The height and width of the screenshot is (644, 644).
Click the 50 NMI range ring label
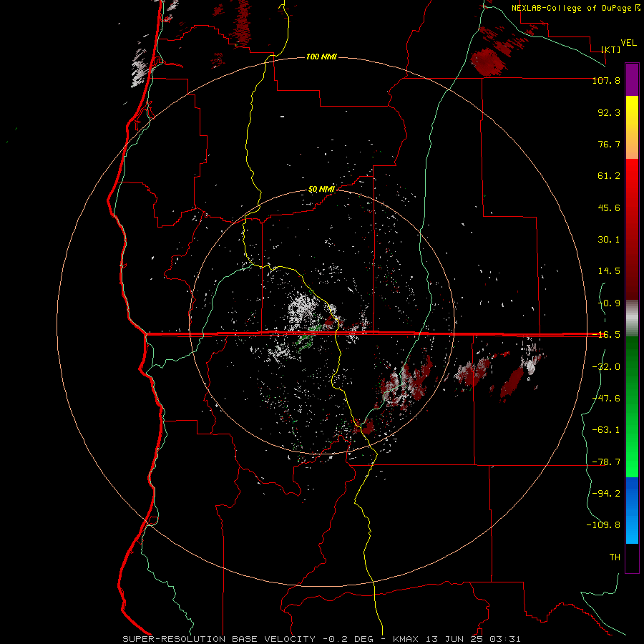point(321,190)
